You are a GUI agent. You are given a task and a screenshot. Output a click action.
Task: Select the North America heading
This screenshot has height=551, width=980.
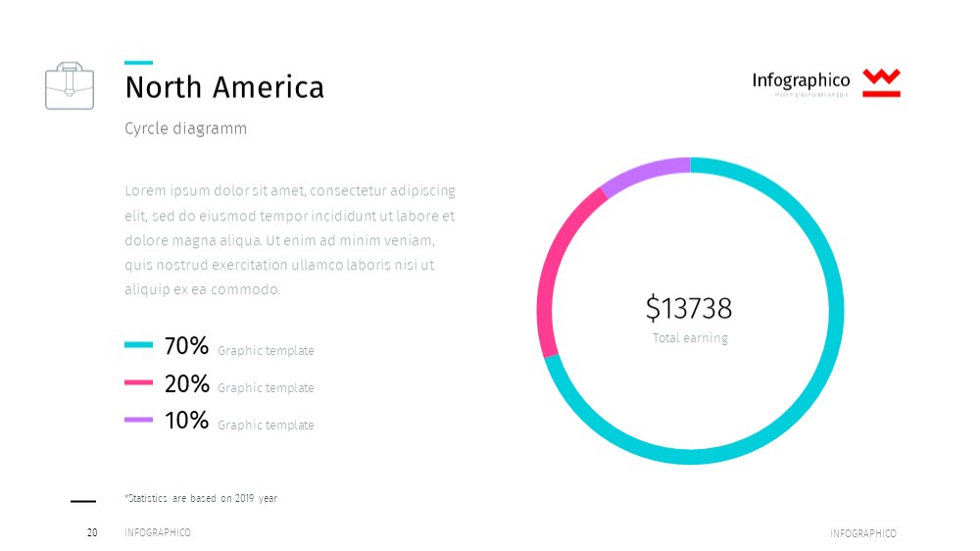coord(224,87)
